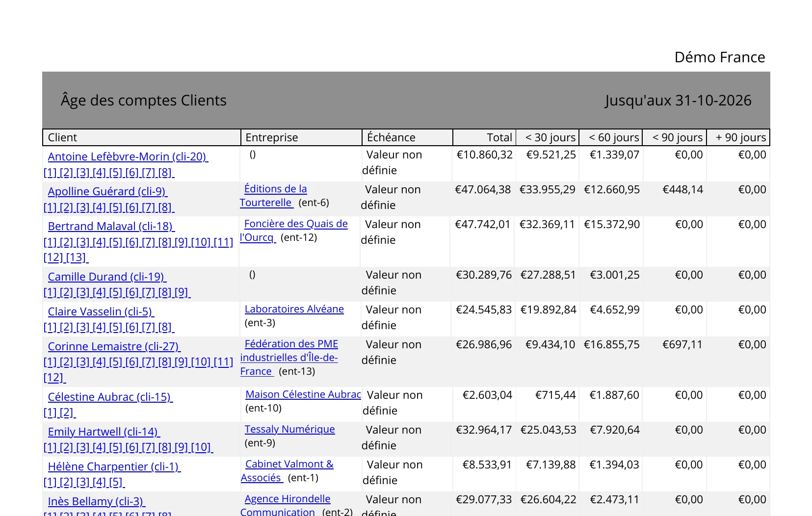Click the Entreprise column header

301,137
